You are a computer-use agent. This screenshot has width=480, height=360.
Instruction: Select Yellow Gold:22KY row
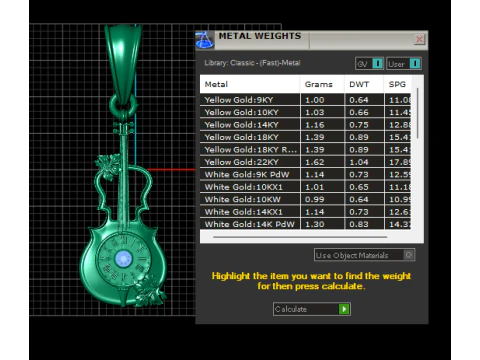[x=305, y=162]
